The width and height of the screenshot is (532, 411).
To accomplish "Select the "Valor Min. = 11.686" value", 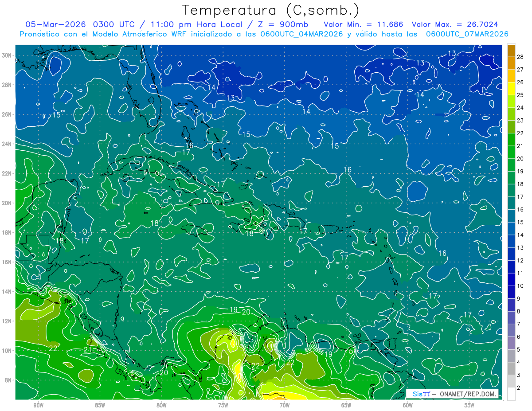I will pyautogui.click(x=364, y=24).
